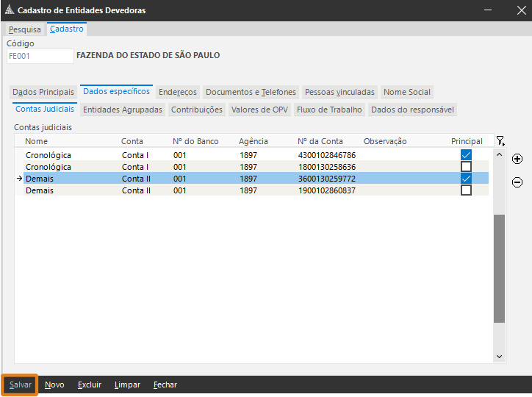Open the Dados específicos tab
Screen dimensions: 532x397
click(x=116, y=91)
